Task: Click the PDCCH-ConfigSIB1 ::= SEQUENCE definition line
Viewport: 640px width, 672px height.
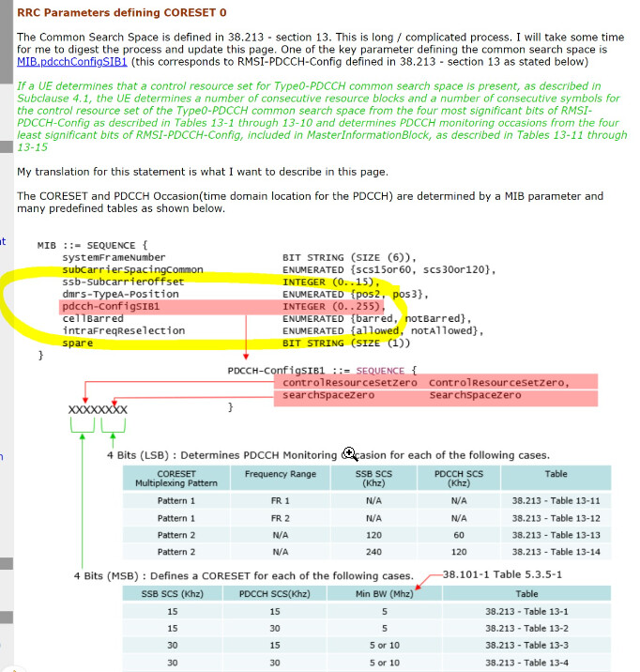Action: (x=322, y=371)
